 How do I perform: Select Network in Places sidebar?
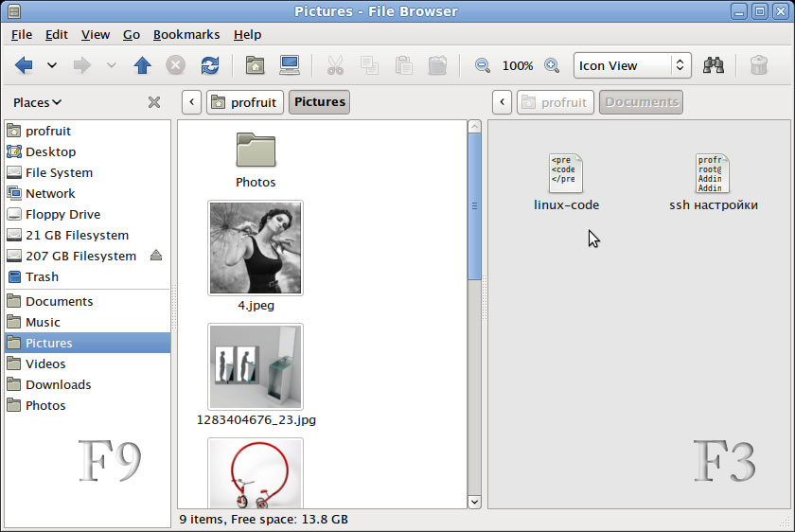coord(88,193)
